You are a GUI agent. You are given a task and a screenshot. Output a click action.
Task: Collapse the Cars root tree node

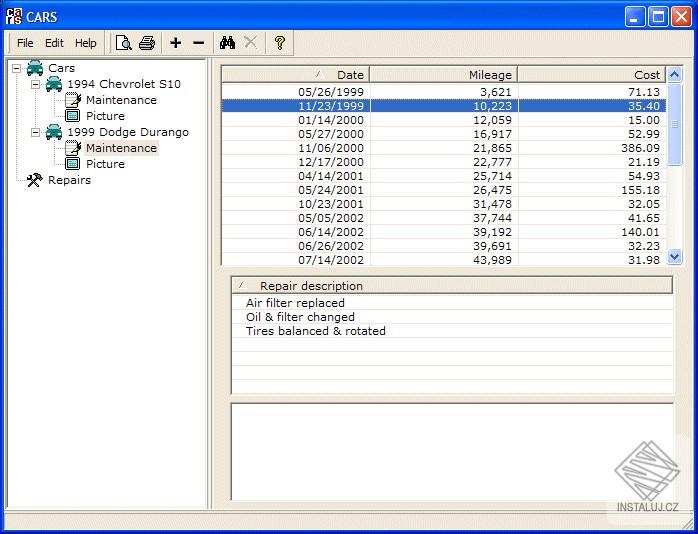(x=16, y=68)
